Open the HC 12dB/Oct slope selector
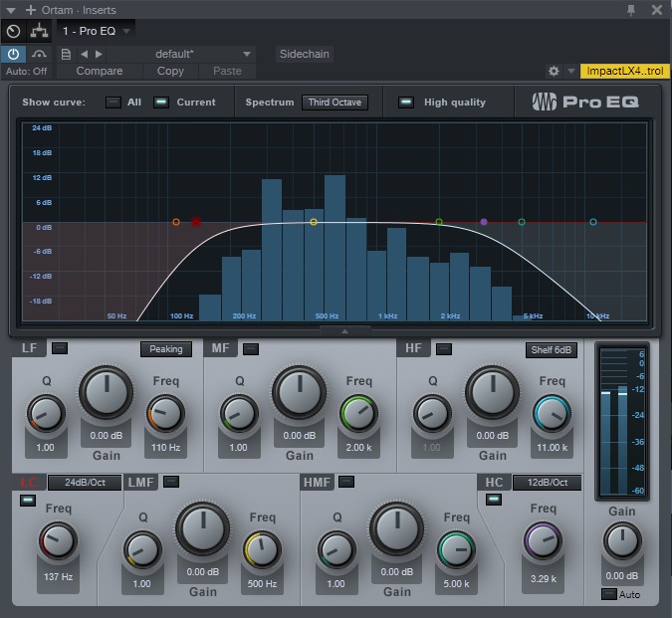Image resolution: width=672 pixels, height=618 pixels. click(x=548, y=483)
